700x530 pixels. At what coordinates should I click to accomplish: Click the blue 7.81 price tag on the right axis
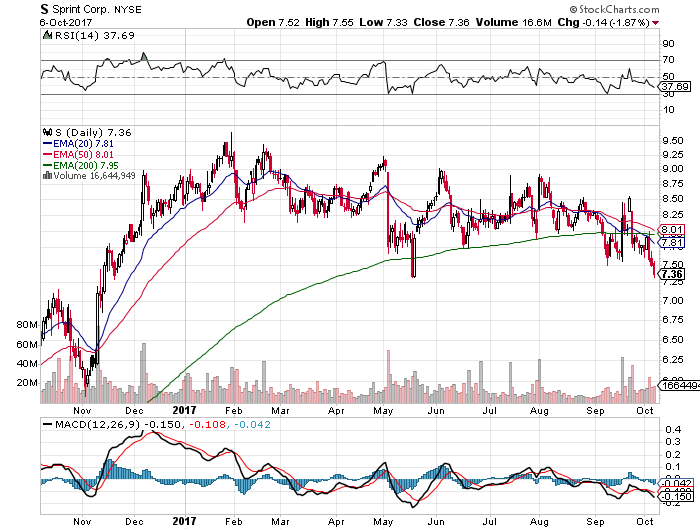pos(671,242)
